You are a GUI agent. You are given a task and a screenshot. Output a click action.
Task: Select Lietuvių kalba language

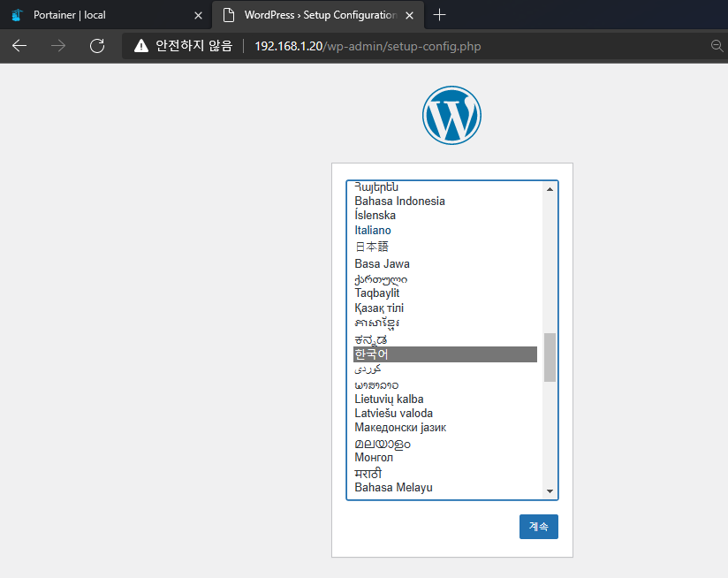[445, 399]
